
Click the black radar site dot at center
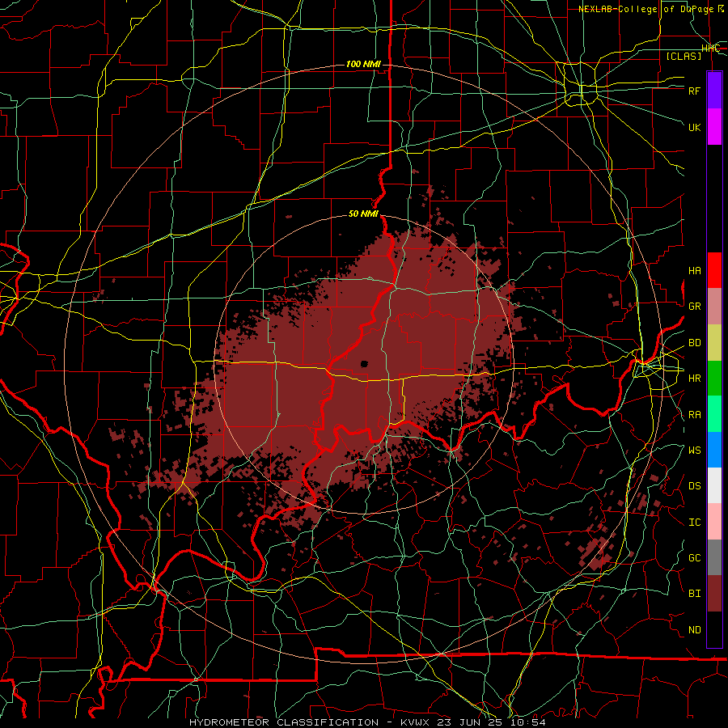click(365, 364)
